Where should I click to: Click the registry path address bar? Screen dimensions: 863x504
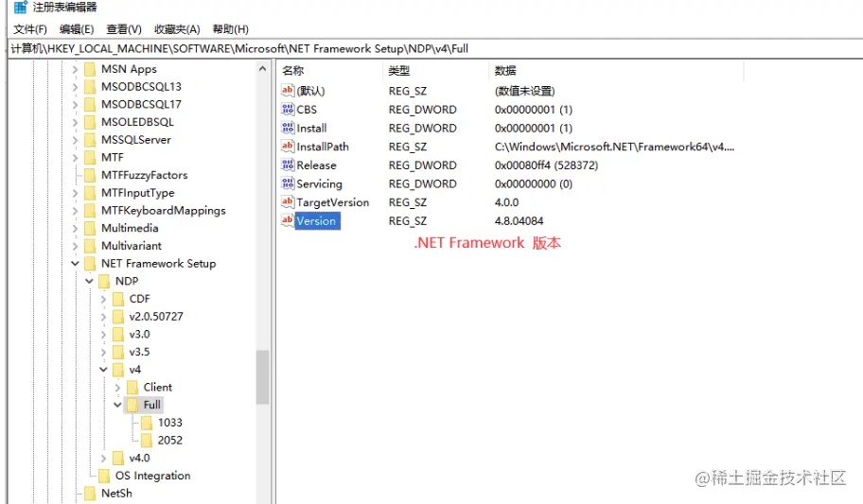pos(435,48)
